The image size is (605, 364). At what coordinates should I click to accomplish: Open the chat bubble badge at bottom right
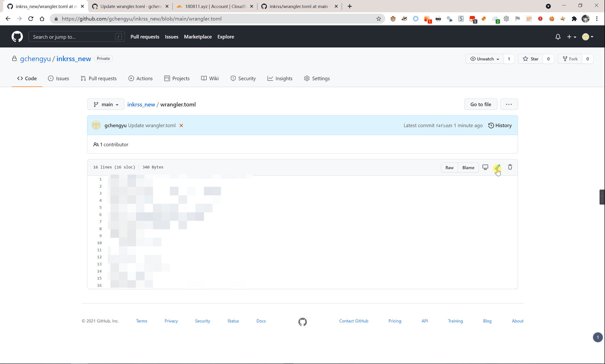pos(597,337)
